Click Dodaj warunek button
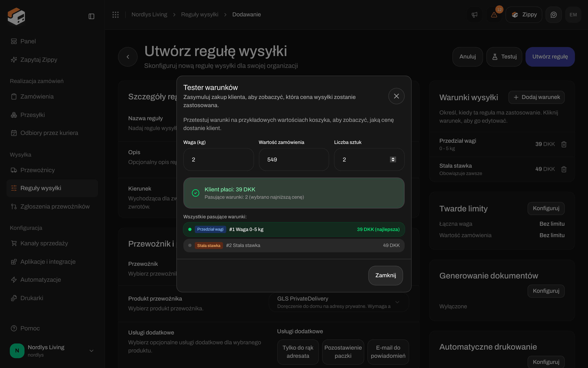 click(x=537, y=97)
